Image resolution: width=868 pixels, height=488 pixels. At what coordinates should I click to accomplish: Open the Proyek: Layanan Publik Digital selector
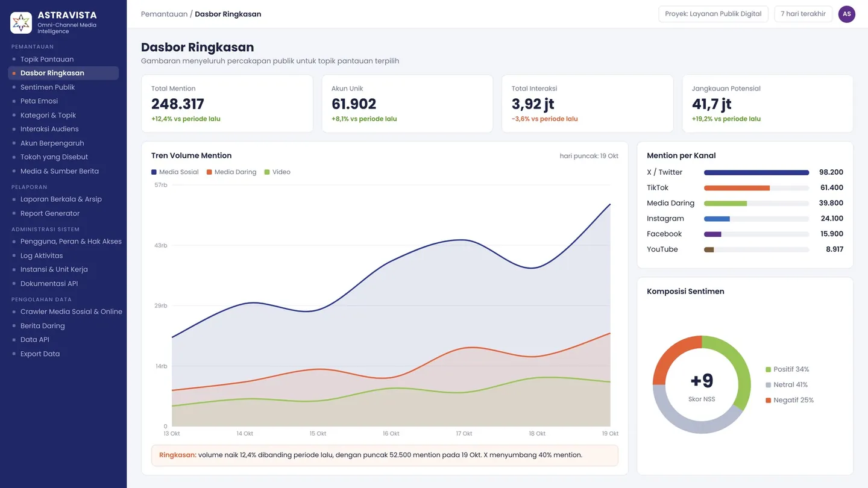713,14
